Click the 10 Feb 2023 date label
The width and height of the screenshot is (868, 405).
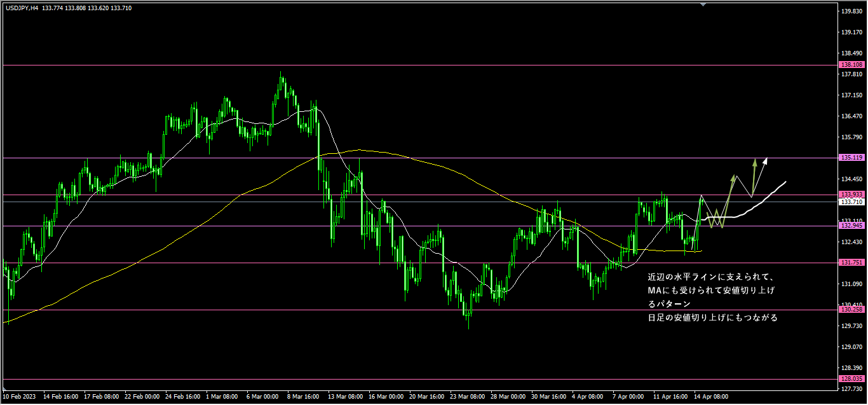(19, 397)
